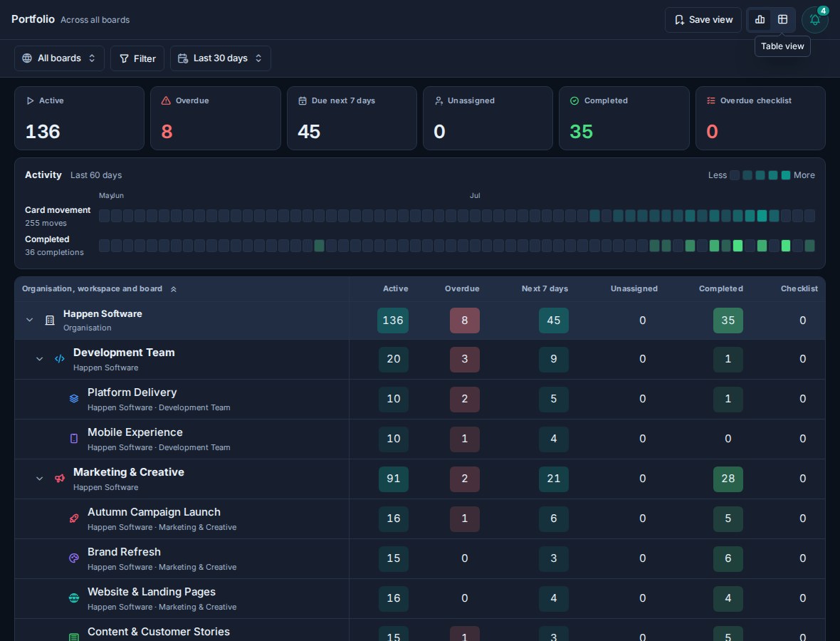Click Happen Software next 7 days badge 45

click(x=553, y=320)
